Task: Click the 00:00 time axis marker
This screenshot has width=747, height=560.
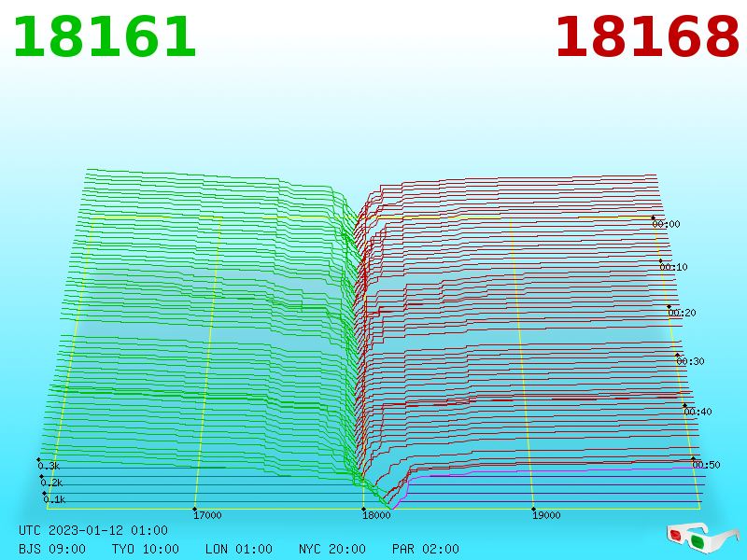Action: 666,224
